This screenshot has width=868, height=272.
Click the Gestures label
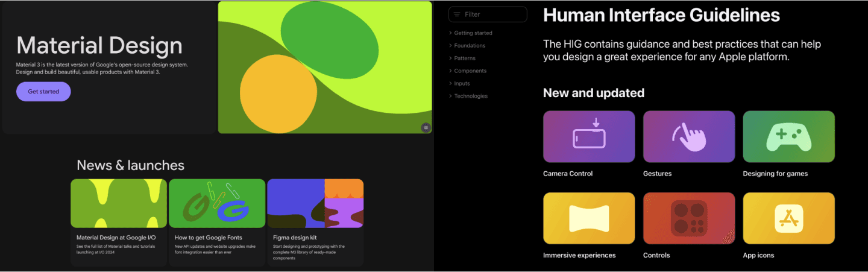pos(657,174)
